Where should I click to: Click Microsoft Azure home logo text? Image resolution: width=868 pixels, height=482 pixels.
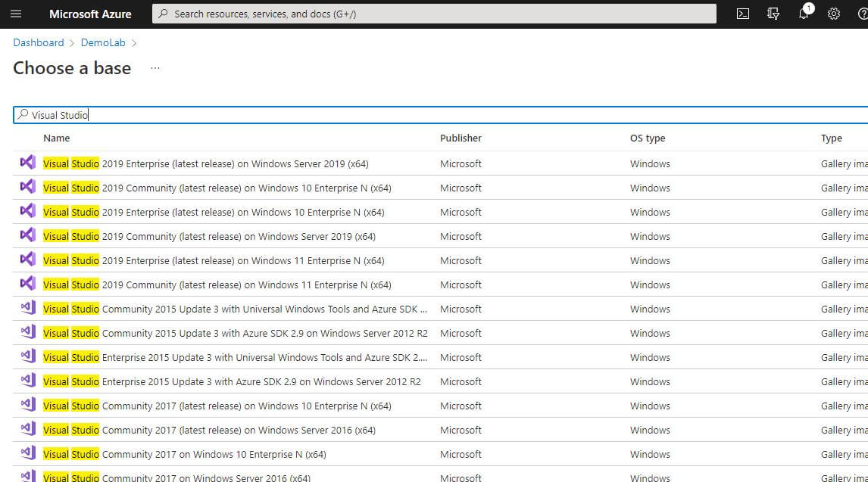(x=90, y=14)
